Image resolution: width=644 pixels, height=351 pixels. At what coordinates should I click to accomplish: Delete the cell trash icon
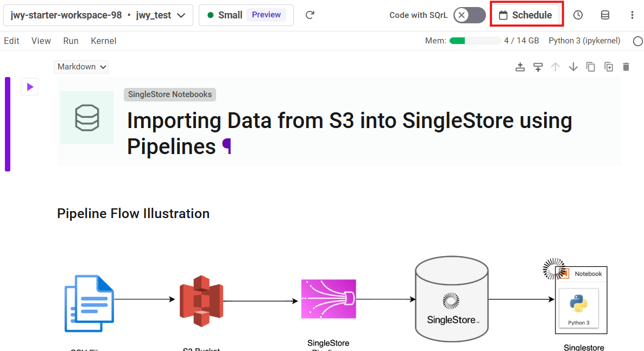pos(626,67)
